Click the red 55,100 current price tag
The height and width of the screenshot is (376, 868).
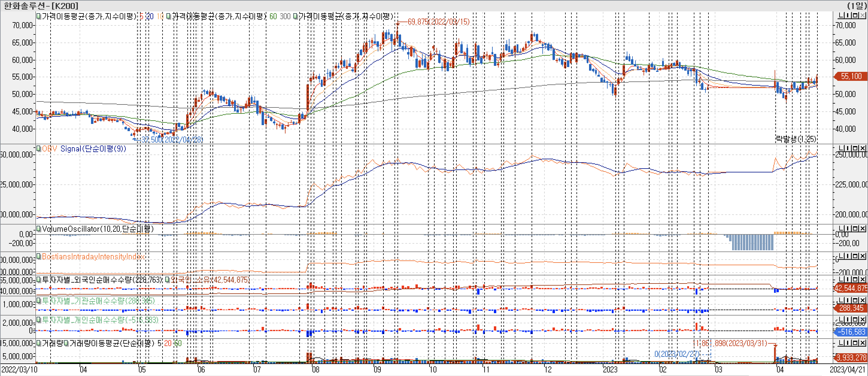click(851, 76)
